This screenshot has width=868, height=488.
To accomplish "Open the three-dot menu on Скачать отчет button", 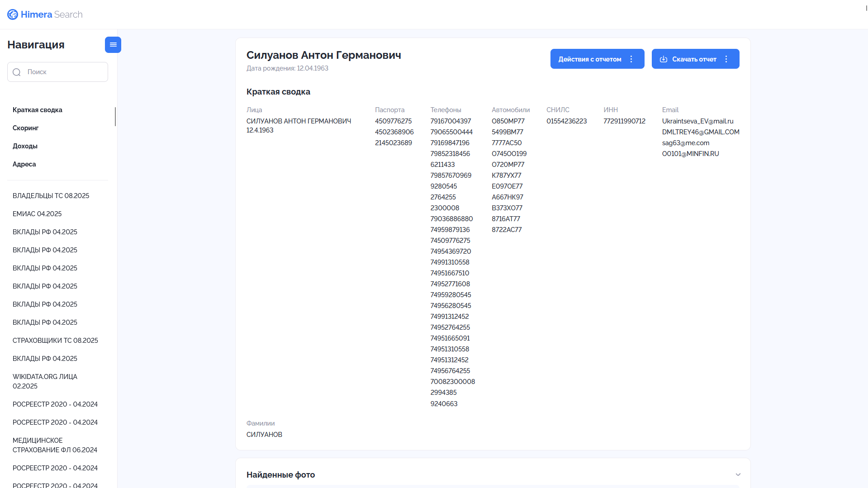I will coord(726,59).
